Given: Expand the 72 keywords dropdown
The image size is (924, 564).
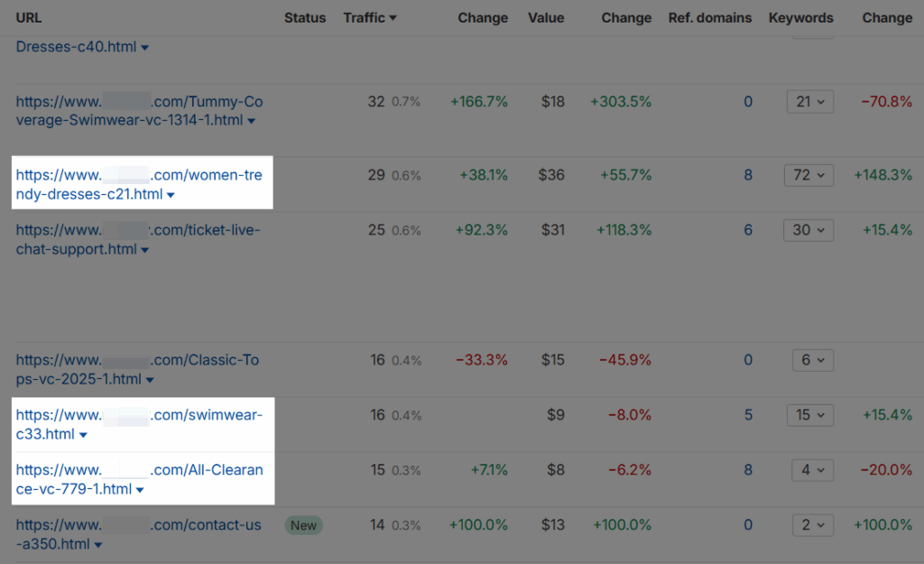Looking at the screenshot, I should click(809, 176).
